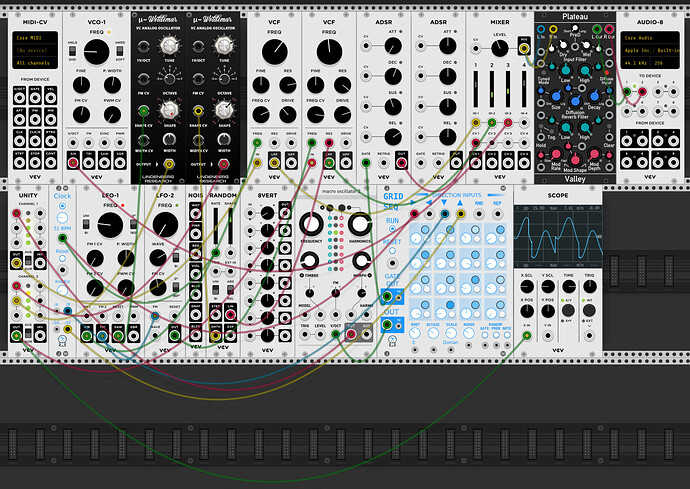
Task: Click the SCALE knob on GRID SEQ
Action: [x=451, y=332]
